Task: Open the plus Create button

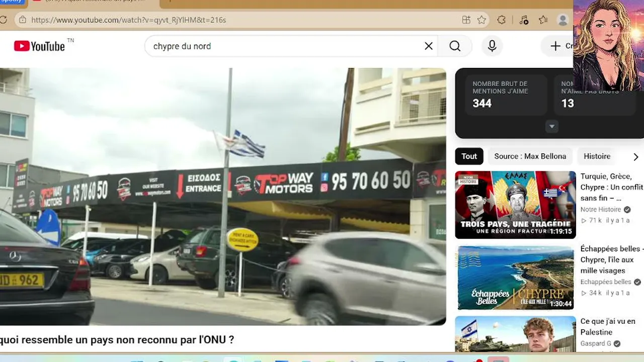Action: (x=557, y=46)
